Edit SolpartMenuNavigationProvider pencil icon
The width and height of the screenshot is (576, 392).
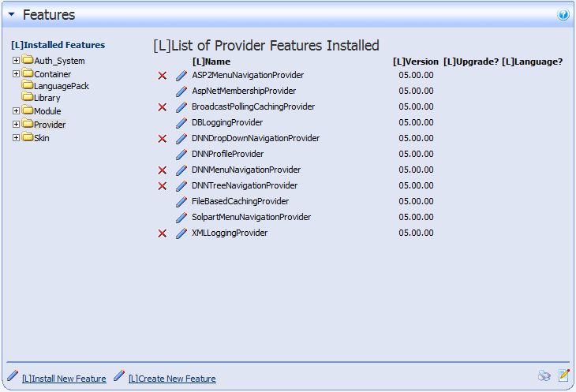click(181, 218)
